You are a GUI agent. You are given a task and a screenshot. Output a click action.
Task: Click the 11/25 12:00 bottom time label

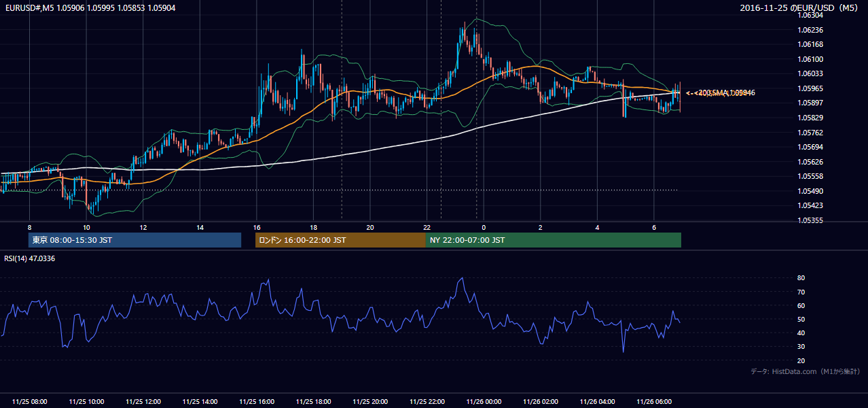coord(143,402)
